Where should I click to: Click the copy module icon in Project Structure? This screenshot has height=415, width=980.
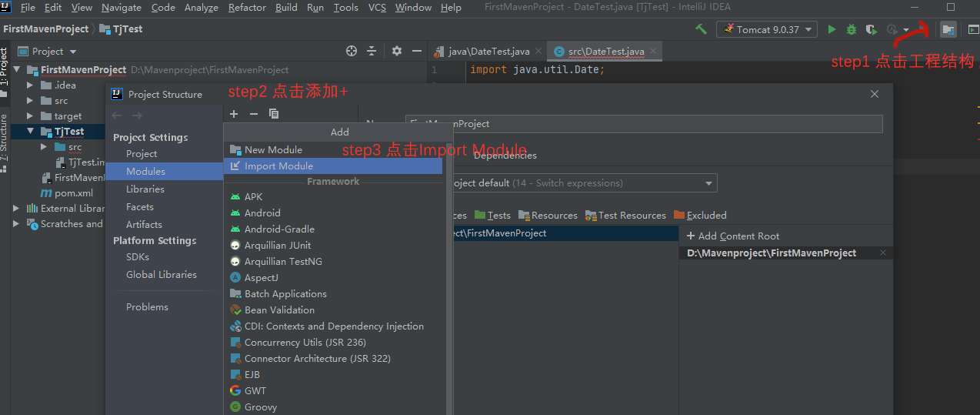click(x=274, y=114)
